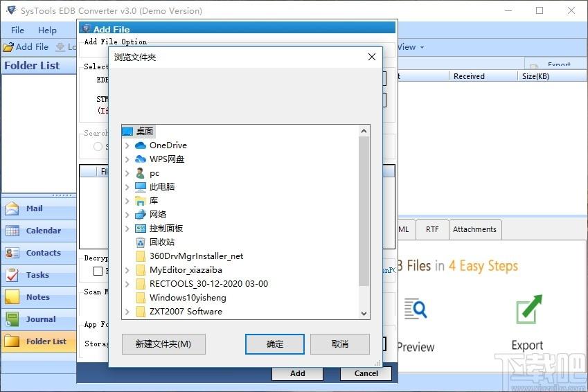
Task: Expand the 此电脑 tree node
Action: (127, 187)
